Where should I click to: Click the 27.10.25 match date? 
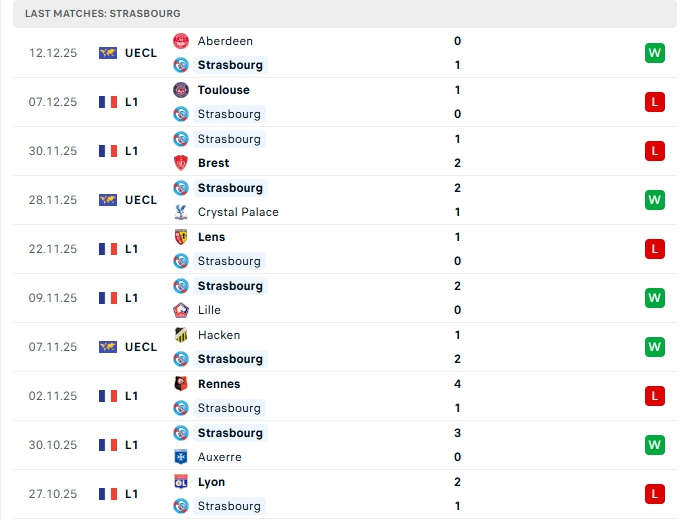click(x=53, y=494)
